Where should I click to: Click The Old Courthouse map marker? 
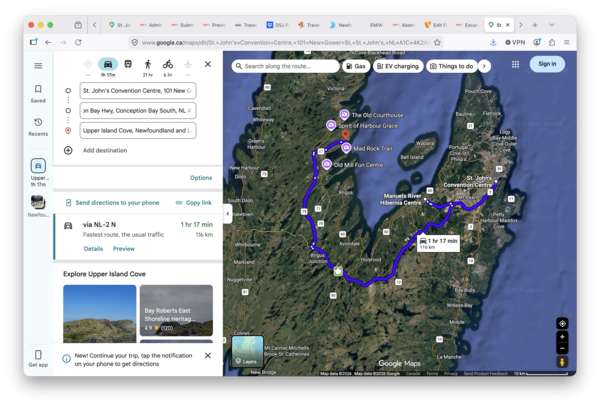point(344,114)
